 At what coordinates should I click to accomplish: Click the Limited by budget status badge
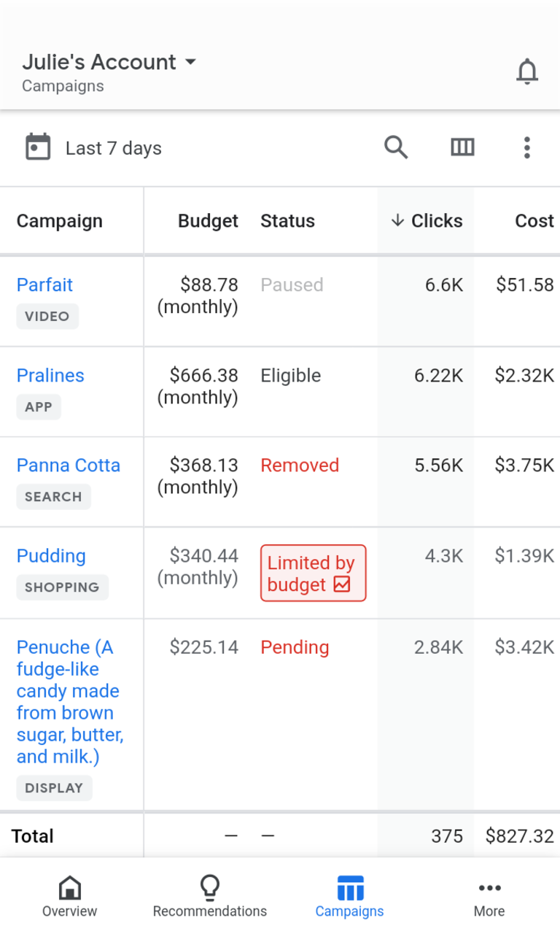(312, 573)
